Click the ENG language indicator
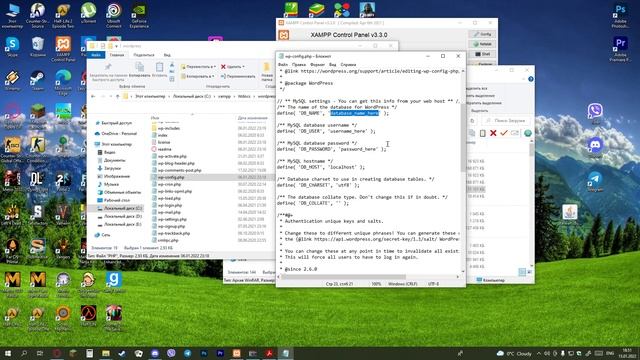Image resolution: width=640 pixels, height=360 pixels. (x=610, y=353)
